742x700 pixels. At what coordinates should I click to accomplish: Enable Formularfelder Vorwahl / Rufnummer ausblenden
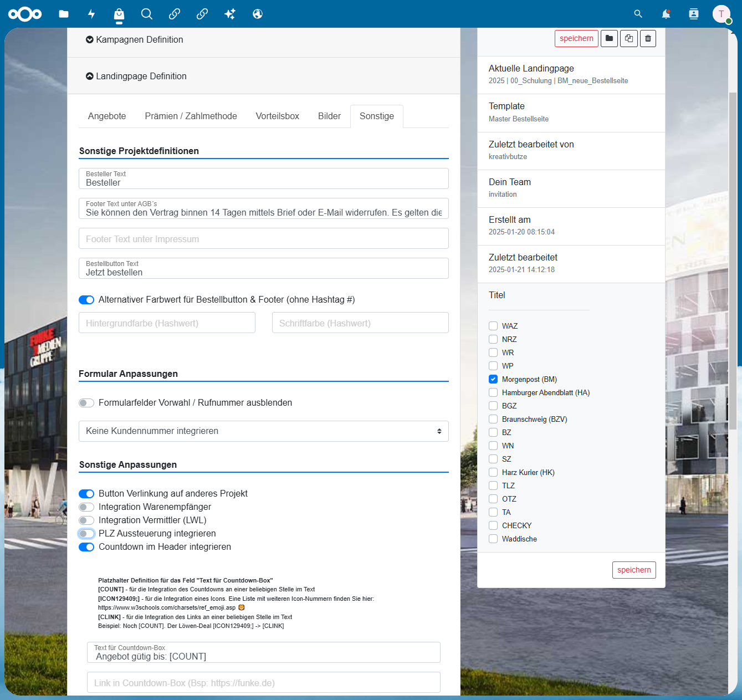86,403
